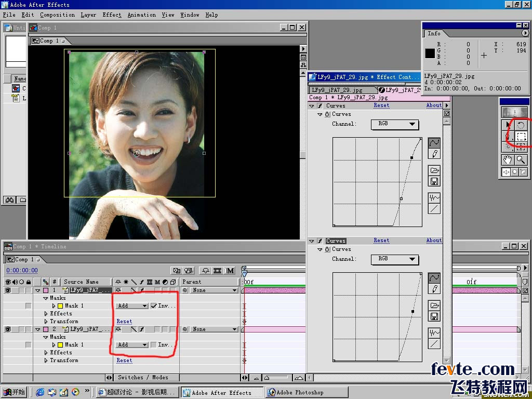This screenshot has width=532, height=399.
Task: Smooth the curve in top Curves effect
Action: point(434,198)
